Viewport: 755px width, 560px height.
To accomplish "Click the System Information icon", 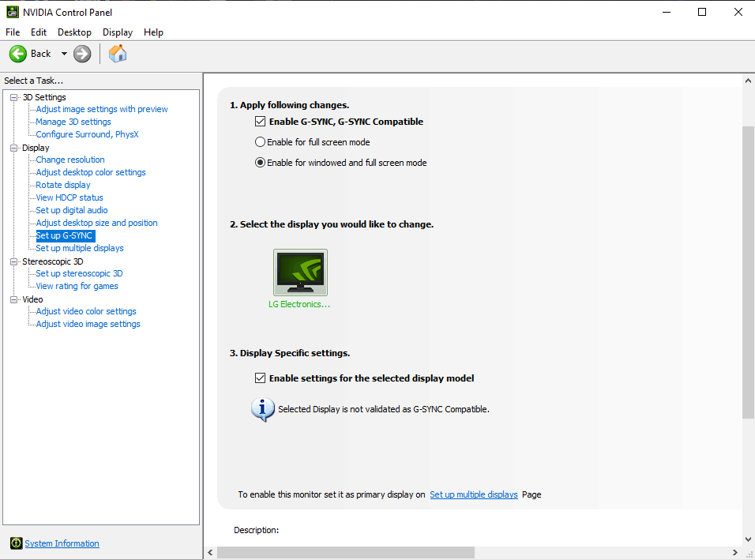I will 16,543.
